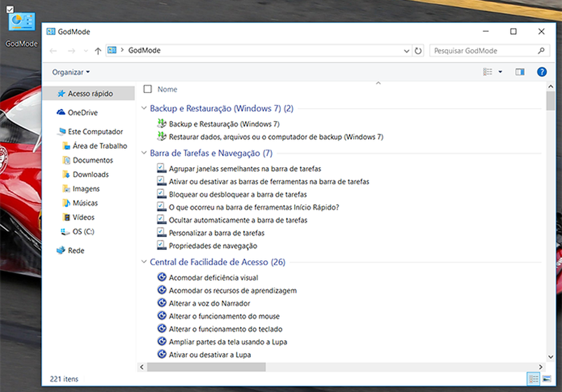Click the back navigation arrow
The height and width of the screenshot is (392, 562).
coord(53,50)
